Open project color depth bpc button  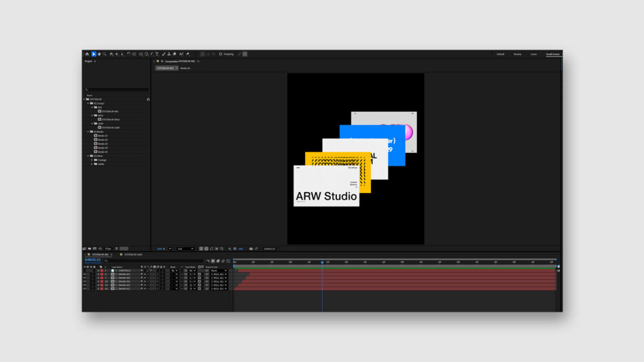107,249
